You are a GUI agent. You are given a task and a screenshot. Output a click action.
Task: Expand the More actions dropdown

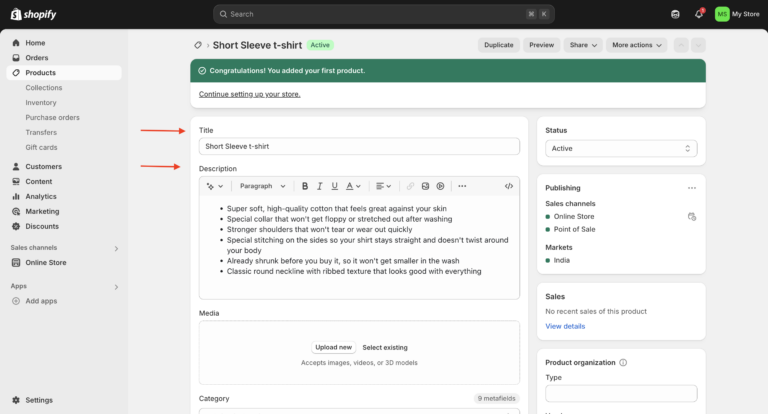637,45
